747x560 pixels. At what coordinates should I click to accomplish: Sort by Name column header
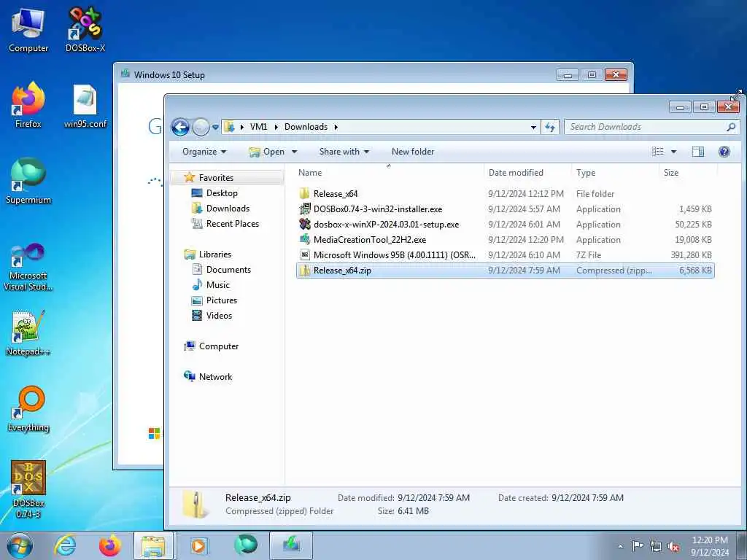(389, 172)
